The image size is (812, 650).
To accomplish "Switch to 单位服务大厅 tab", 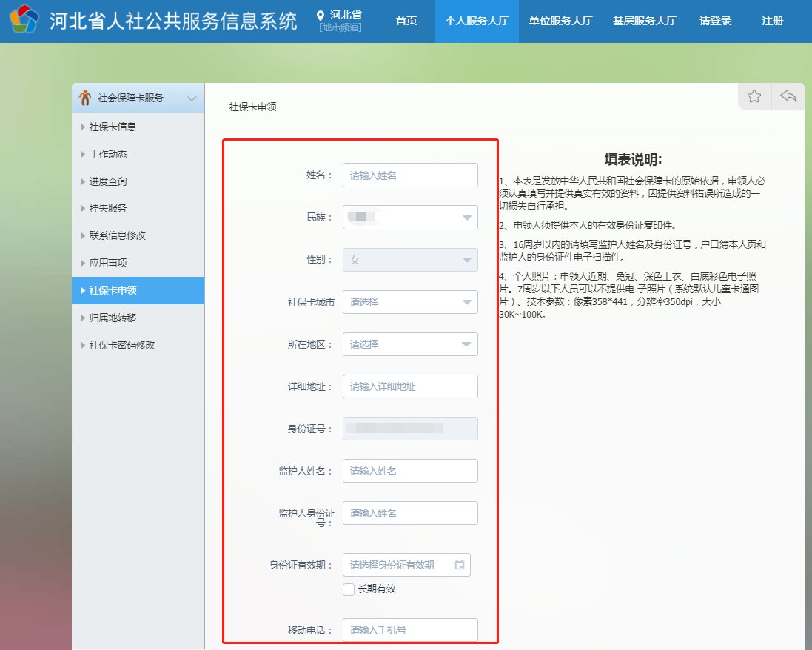I will pos(560,21).
